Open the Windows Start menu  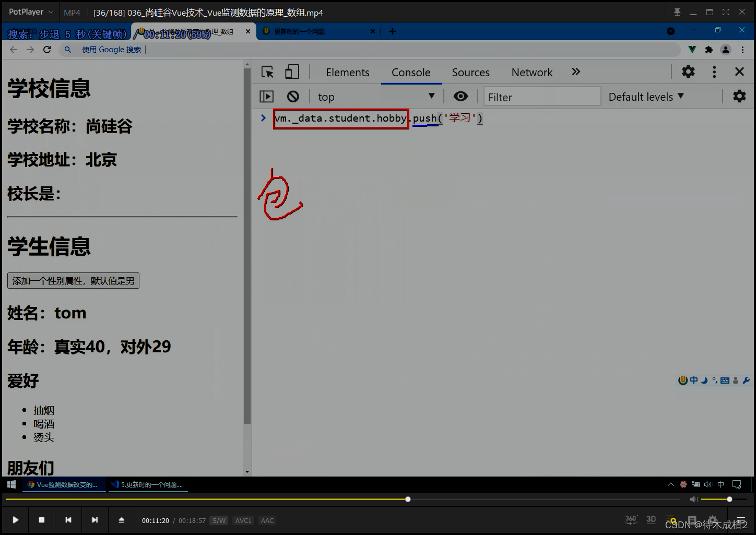[11, 484]
